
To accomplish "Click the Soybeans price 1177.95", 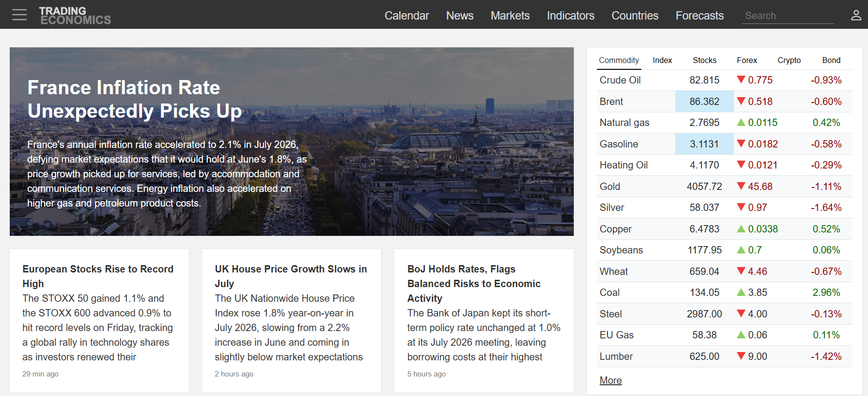I will coord(705,250).
